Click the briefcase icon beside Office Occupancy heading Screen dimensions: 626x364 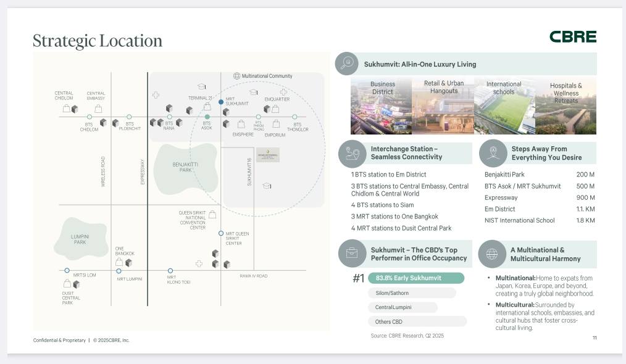(x=351, y=253)
